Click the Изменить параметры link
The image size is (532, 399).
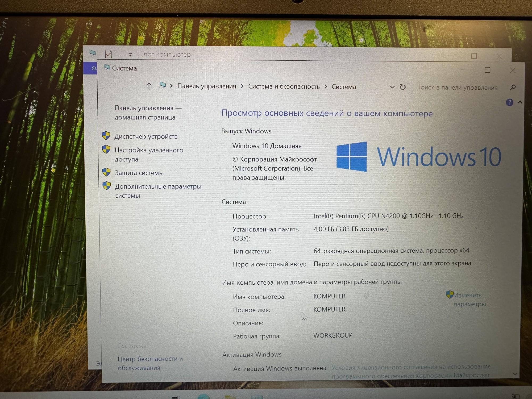470,300
